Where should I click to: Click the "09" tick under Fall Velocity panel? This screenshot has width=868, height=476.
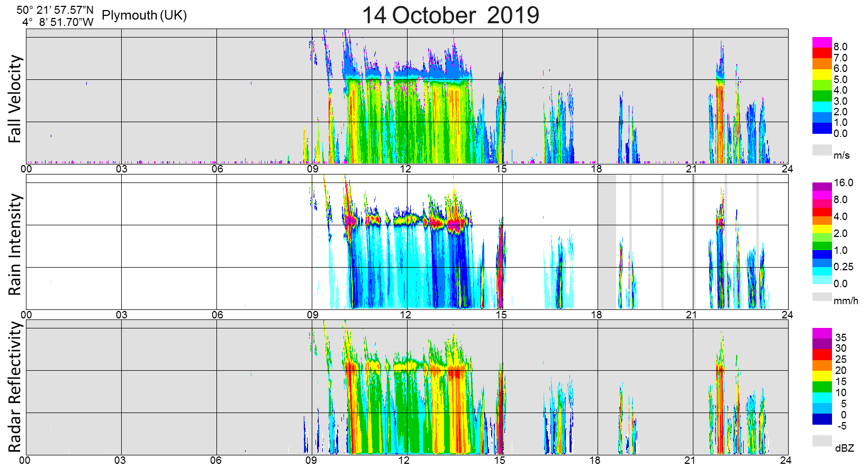point(312,169)
